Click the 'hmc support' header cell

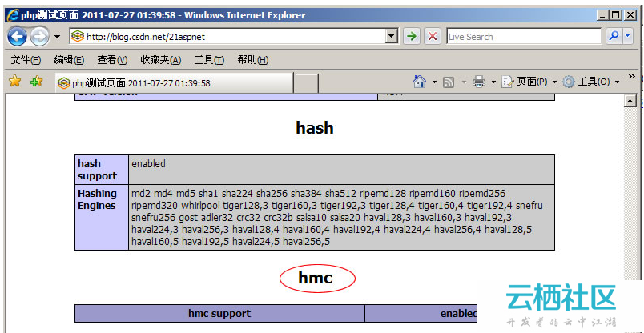219,313
